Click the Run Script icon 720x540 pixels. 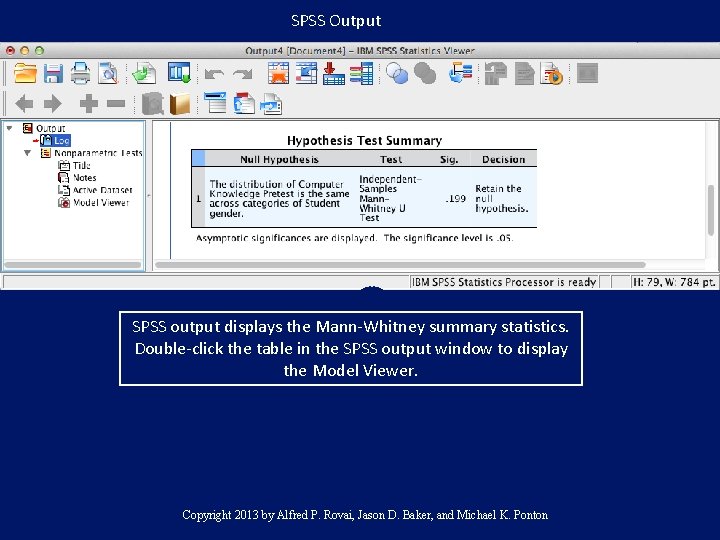(551, 73)
